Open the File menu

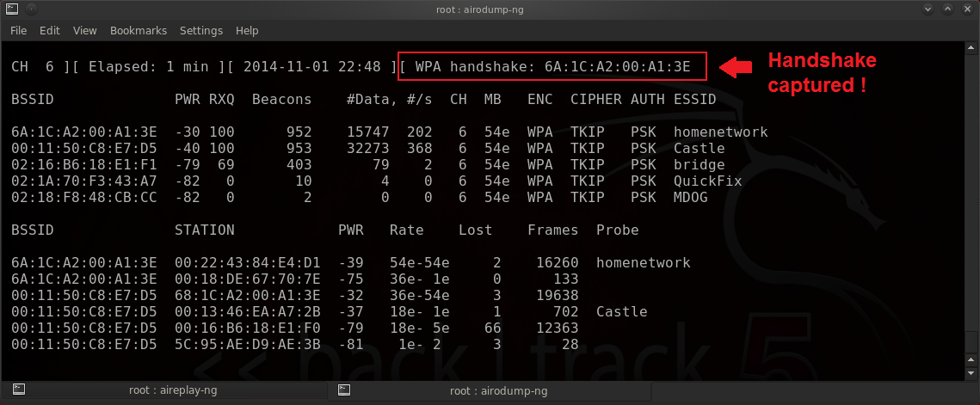coord(18,31)
